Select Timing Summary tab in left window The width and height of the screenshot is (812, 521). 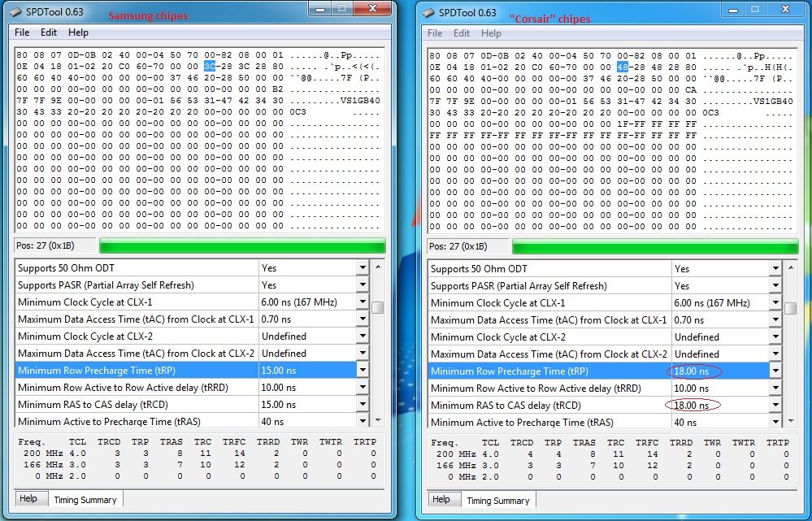point(85,500)
